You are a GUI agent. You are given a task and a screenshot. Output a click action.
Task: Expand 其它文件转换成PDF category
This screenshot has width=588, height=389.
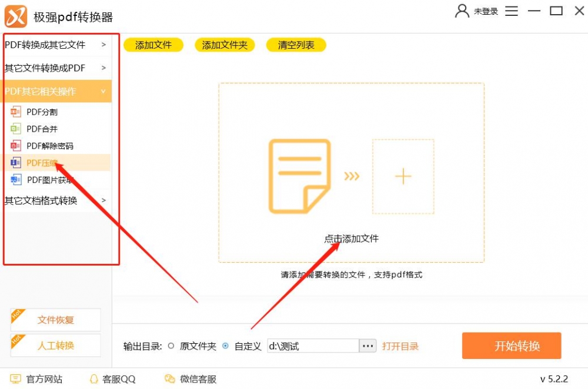tap(56, 68)
